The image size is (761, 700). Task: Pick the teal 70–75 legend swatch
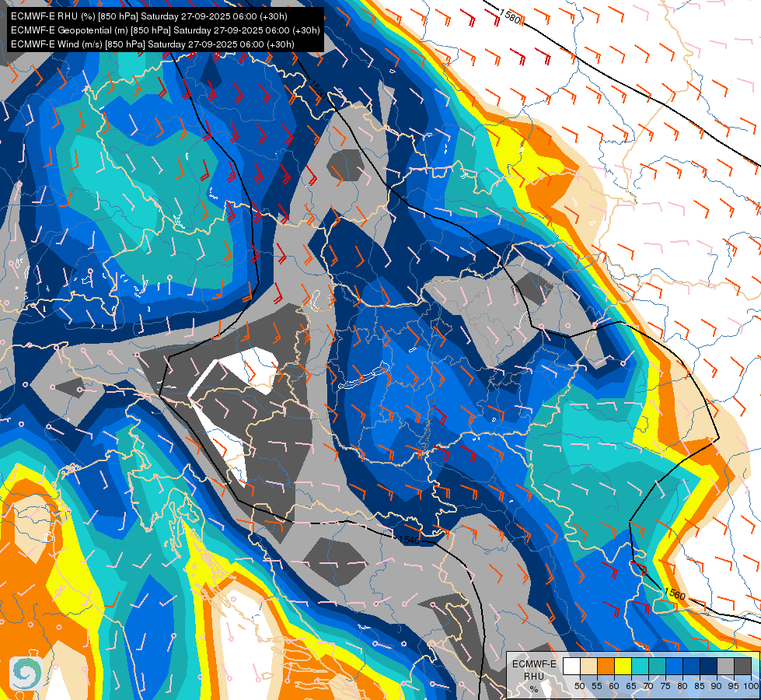(x=657, y=666)
